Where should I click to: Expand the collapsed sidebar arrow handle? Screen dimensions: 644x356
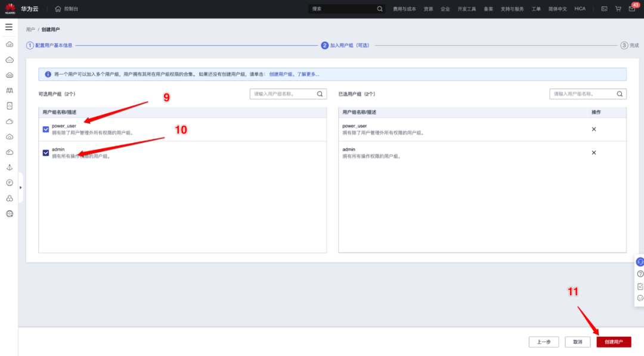pos(21,187)
